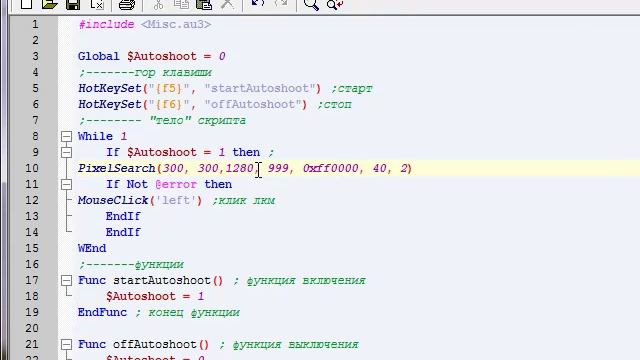The image size is (640, 360).
Task: Click the WEnd keyword
Action: [x=92, y=248]
